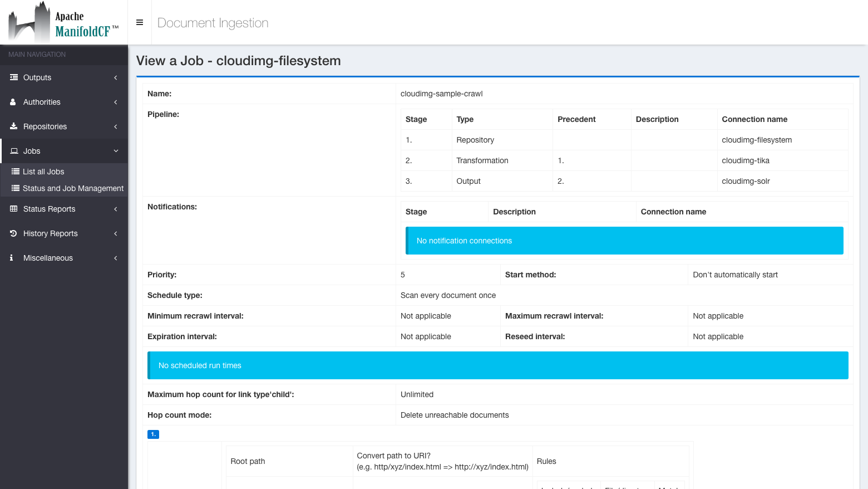Collapse the Jobs menu chevron
The image size is (868, 489).
click(116, 151)
